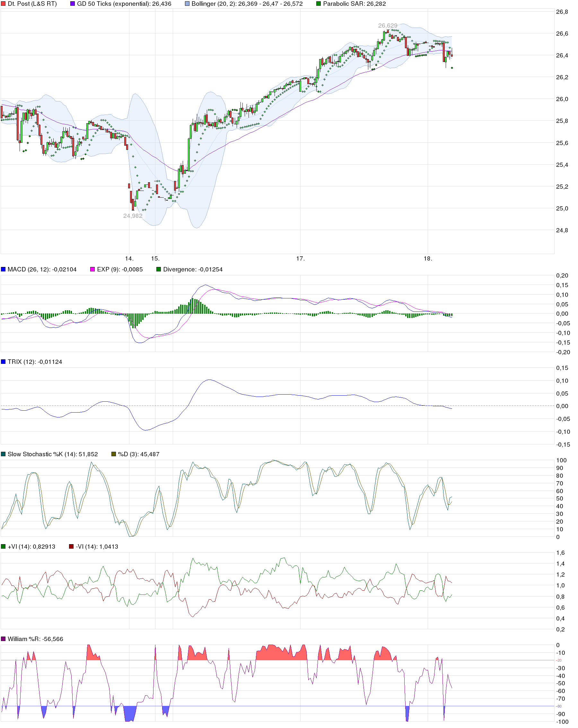The height and width of the screenshot is (728, 578).
Task: Click the blue TRIX (12) legend swatch
Action: tap(4, 362)
